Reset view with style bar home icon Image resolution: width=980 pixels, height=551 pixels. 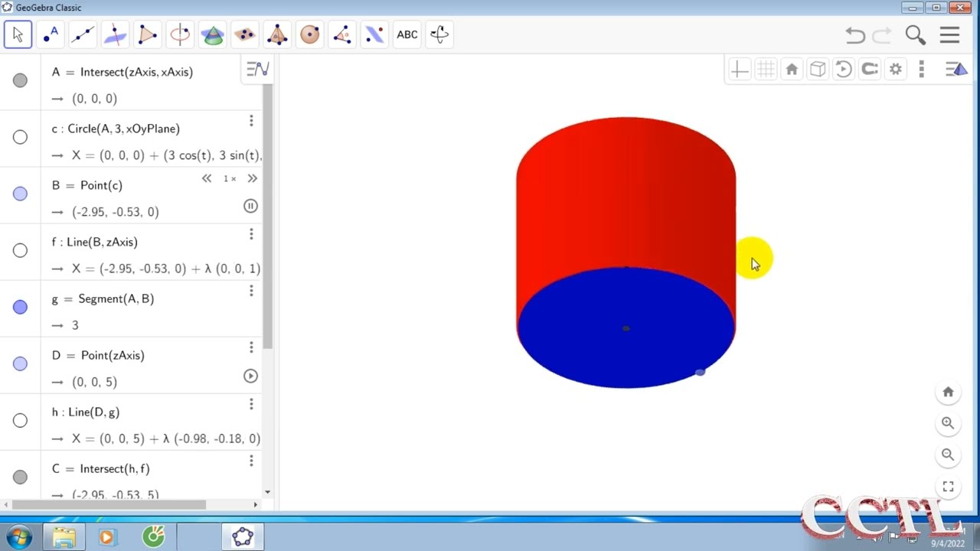coord(792,70)
